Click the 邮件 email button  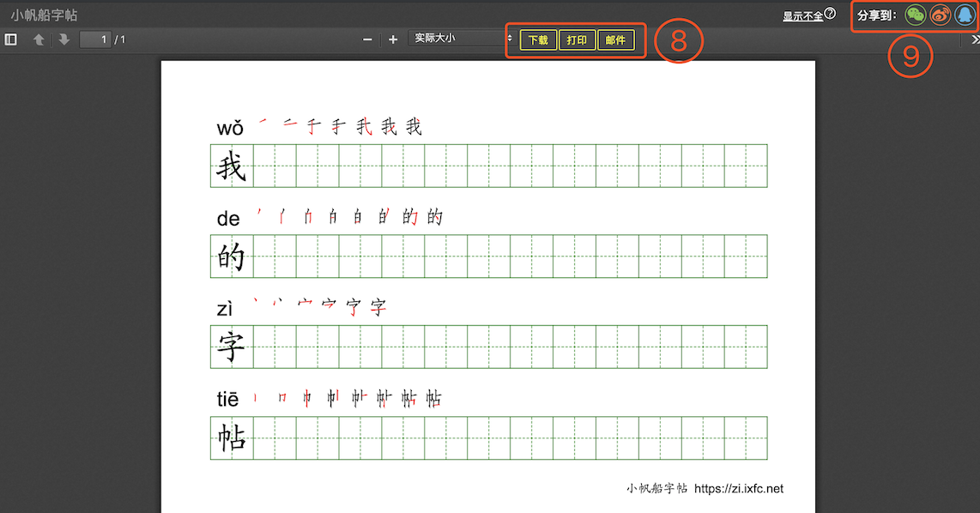pos(615,40)
